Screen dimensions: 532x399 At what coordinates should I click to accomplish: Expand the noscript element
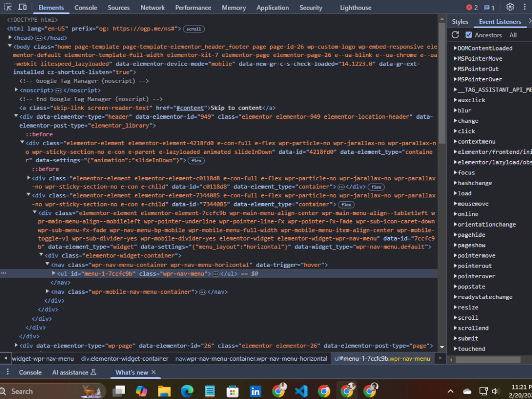(x=16, y=89)
